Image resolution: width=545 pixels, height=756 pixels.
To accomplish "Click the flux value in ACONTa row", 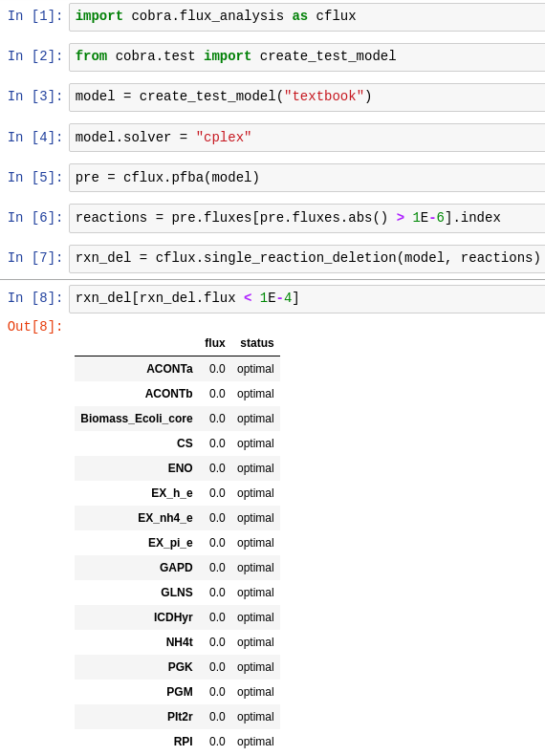I will click(217, 369).
